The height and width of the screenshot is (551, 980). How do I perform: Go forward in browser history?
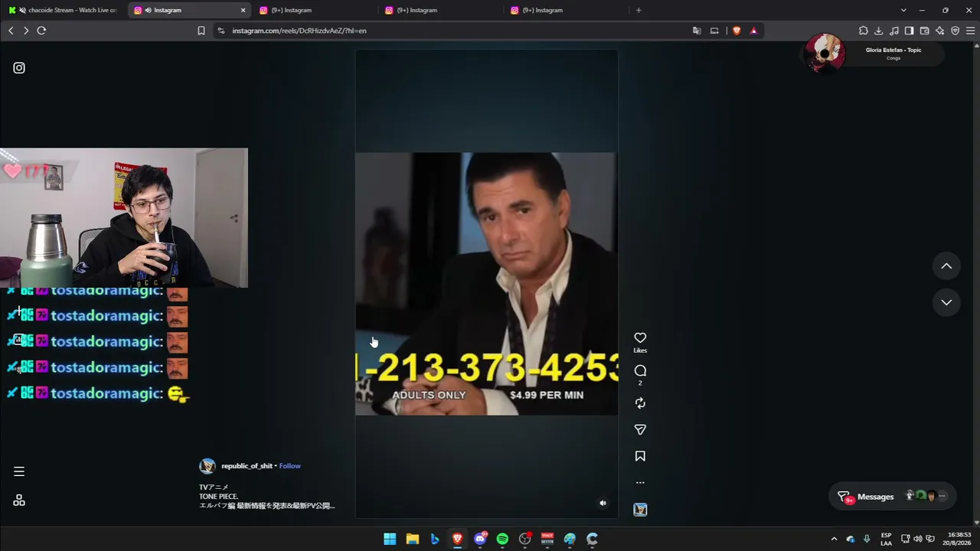(25, 31)
